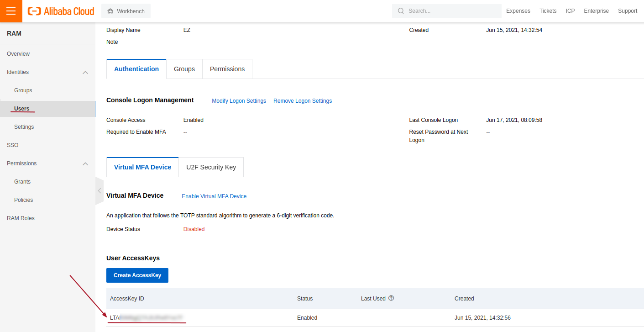Open the Enterprise menu
The height and width of the screenshot is (332, 644).
(596, 11)
